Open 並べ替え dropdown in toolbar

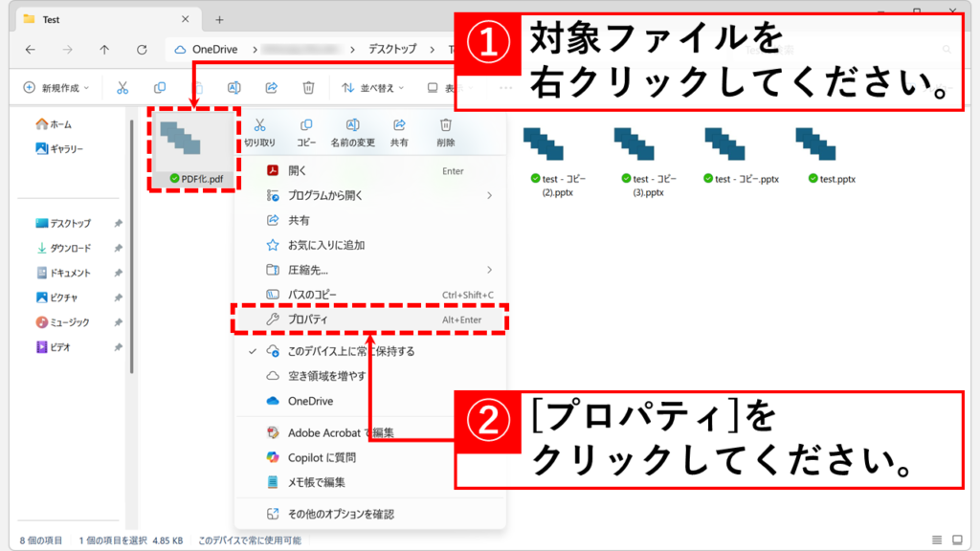(373, 88)
